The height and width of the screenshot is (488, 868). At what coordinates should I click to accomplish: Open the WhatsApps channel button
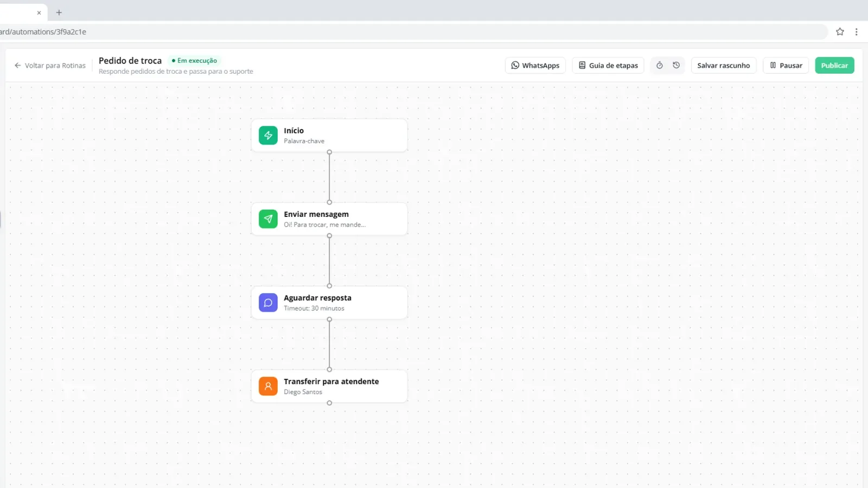(535, 65)
